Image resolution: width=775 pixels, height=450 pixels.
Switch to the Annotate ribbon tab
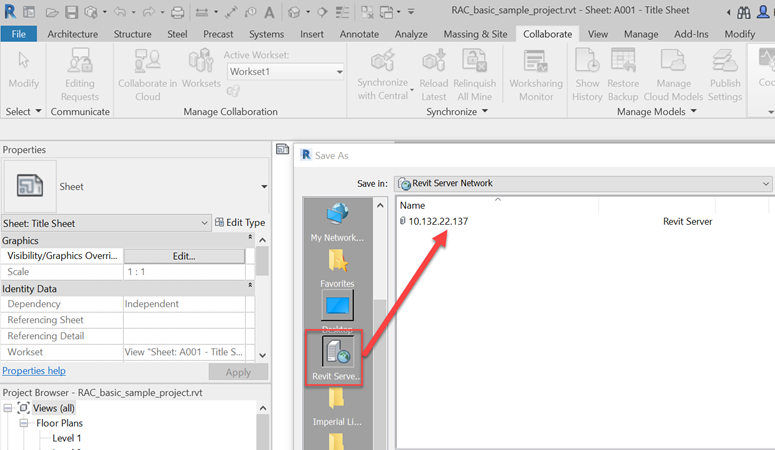click(x=359, y=34)
